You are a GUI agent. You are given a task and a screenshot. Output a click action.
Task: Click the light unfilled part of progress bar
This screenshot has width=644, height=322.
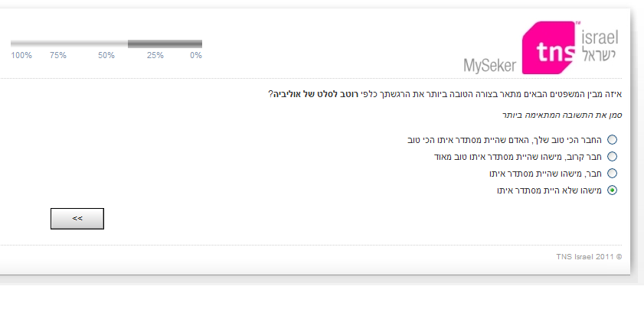point(69,44)
